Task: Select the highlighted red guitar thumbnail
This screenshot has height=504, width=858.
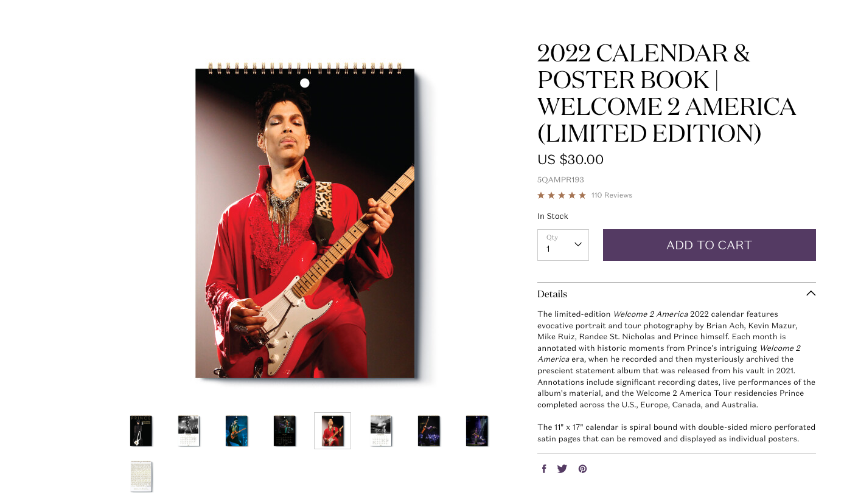Action: (332, 431)
